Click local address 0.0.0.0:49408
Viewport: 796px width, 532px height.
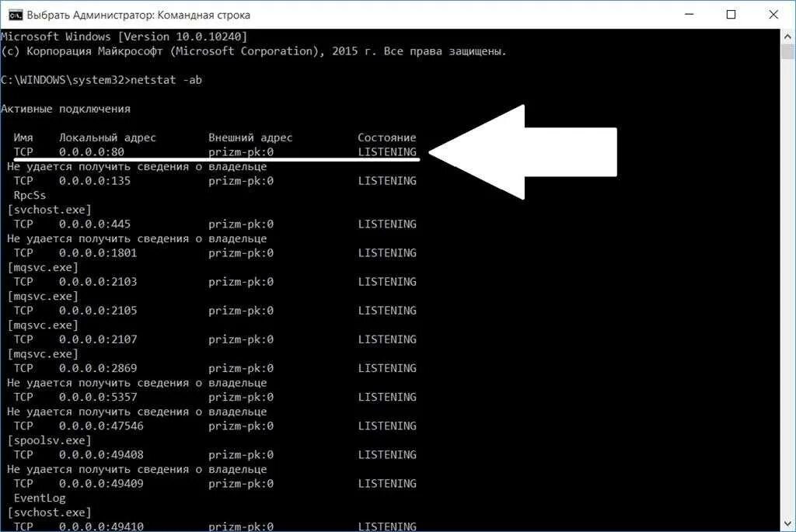pyautogui.click(x=102, y=455)
